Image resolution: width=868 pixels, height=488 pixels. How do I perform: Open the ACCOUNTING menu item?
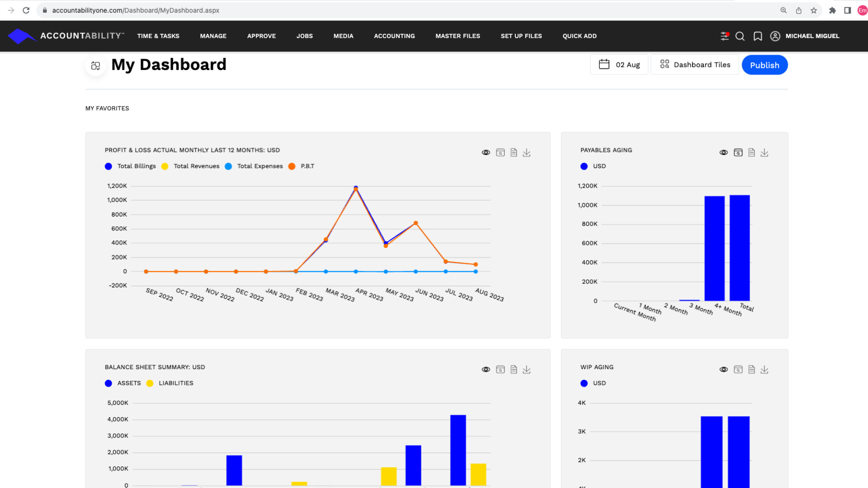click(x=394, y=36)
